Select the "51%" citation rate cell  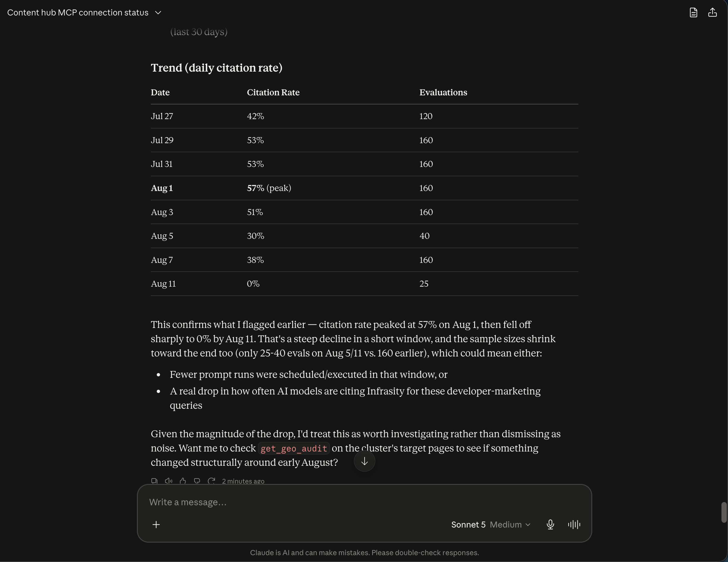pyautogui.click(x=255, y=212)
